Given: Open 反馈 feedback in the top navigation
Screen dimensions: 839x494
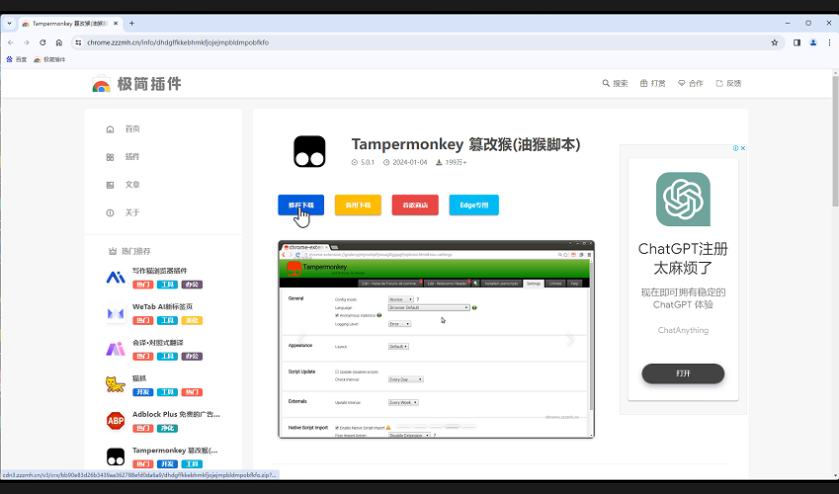Looking at the screenshot, I should click(729, 83).
